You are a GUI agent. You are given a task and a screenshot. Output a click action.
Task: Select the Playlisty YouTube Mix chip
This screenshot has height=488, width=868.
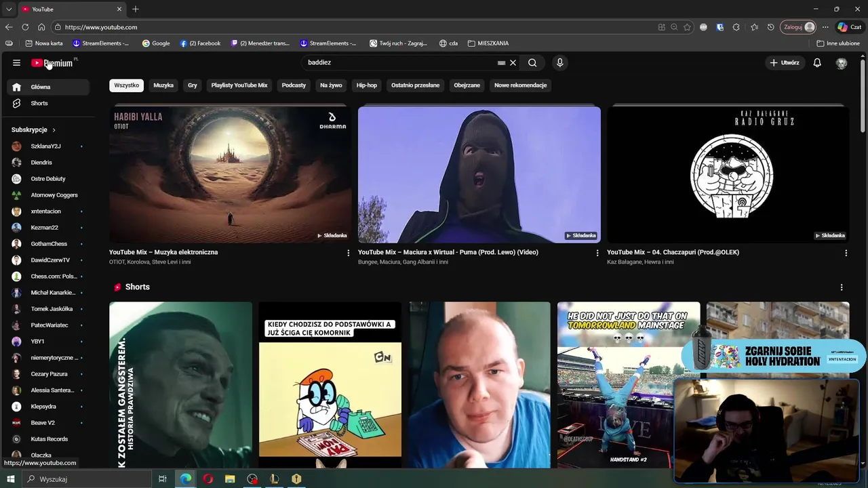coord(239,85)
